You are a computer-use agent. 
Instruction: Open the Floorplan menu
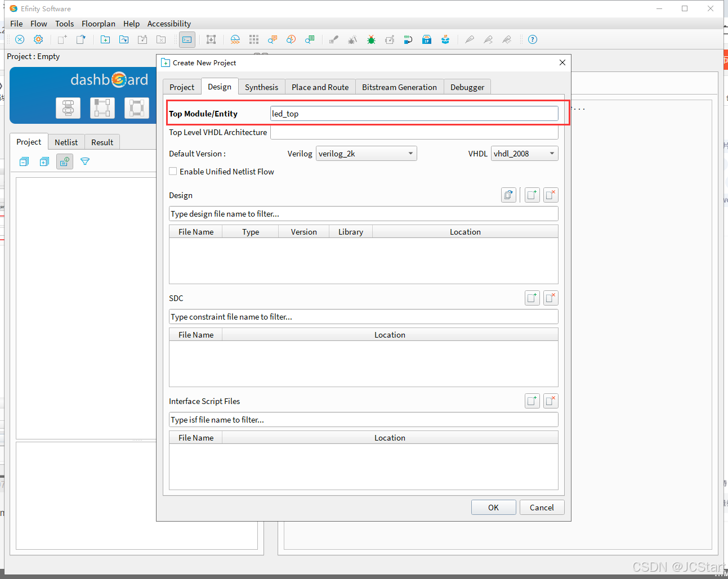(x=99, y=24)
